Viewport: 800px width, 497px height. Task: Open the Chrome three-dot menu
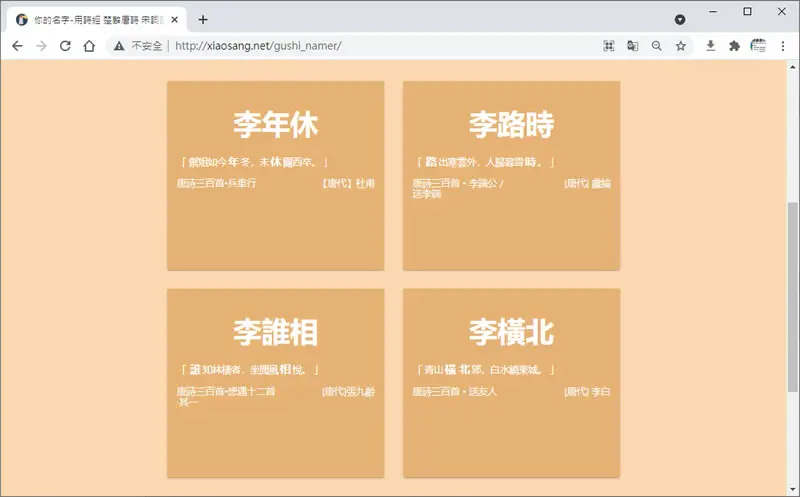pyautogui.click(x=783, y=46)
